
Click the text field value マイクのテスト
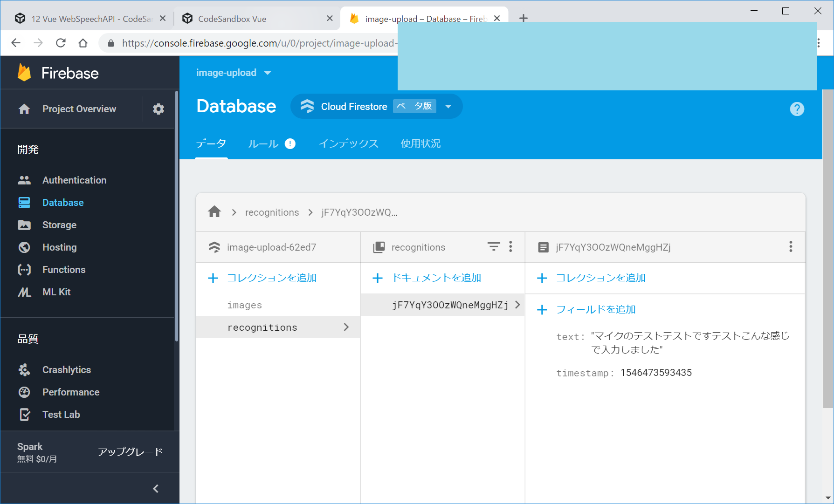tap(690, 342)
